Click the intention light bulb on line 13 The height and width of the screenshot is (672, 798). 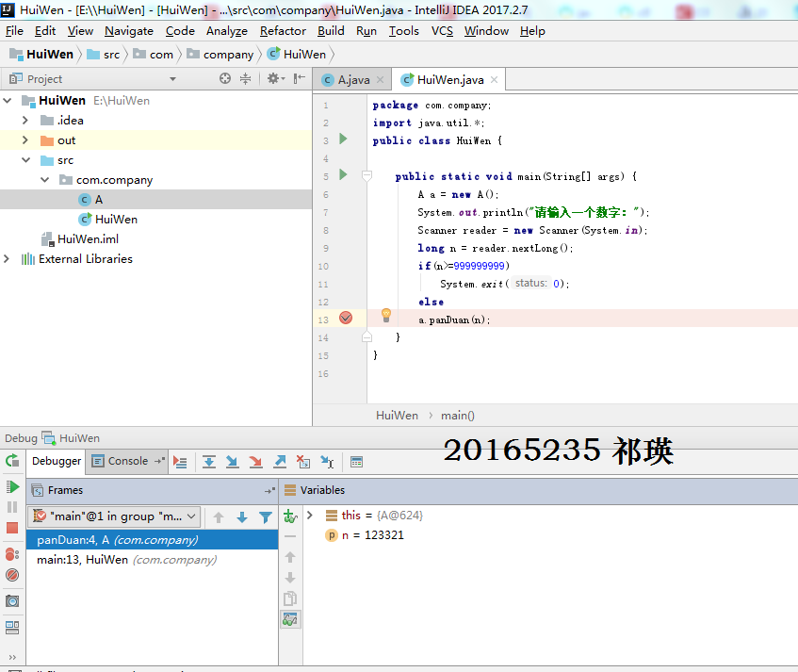click(386, 315)
